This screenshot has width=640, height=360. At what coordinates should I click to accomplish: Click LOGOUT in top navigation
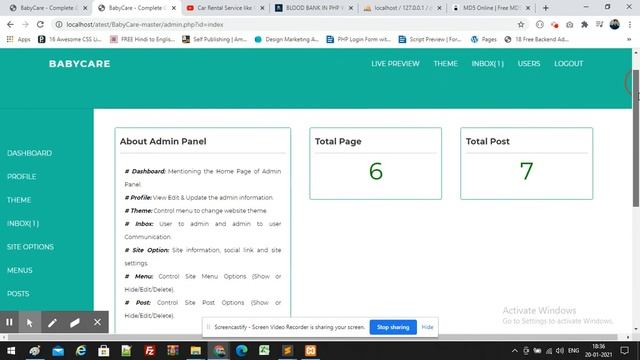click(569, 64)
